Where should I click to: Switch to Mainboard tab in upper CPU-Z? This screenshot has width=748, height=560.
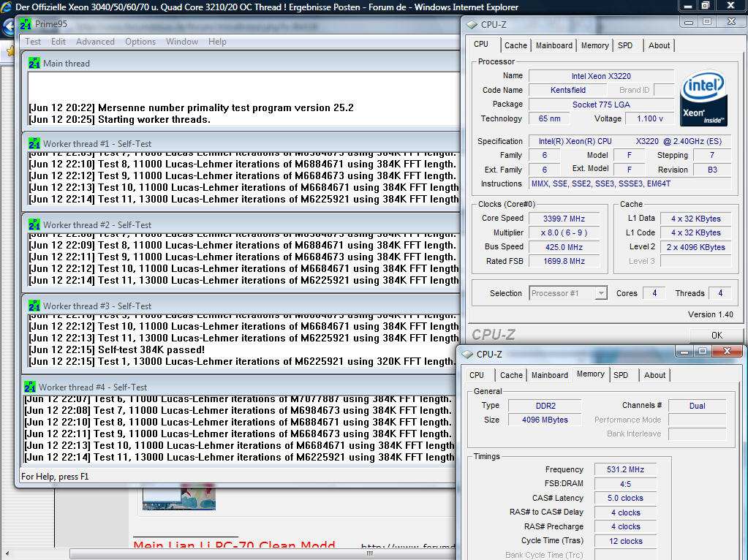click(x=554, y=45)
